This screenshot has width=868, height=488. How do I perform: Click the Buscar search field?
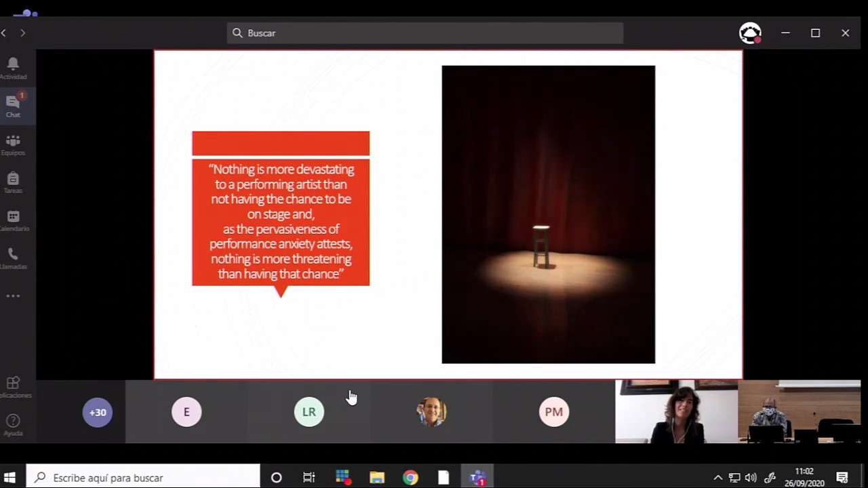[425, 33]
